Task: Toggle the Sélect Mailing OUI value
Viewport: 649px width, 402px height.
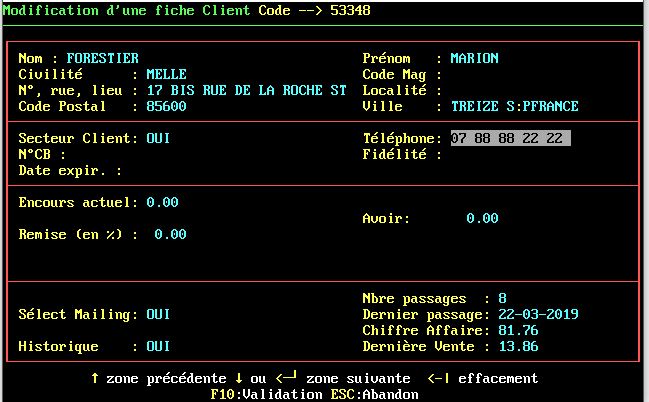Action: 158,315
